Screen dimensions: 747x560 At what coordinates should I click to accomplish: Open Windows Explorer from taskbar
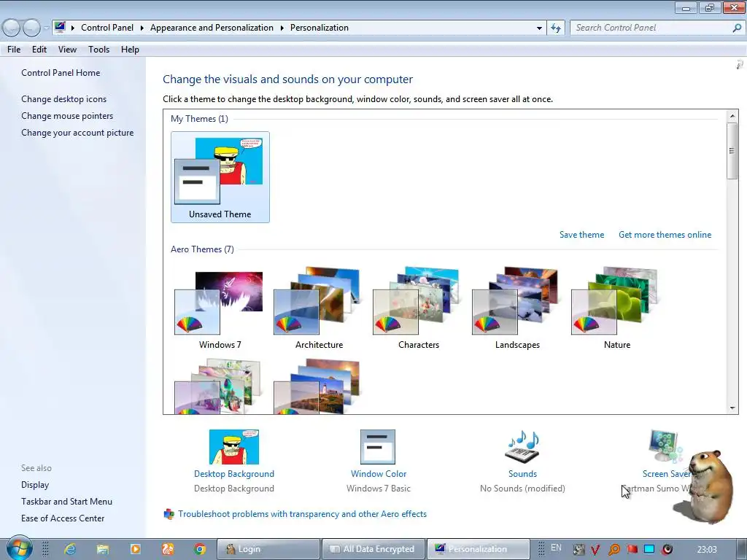tap(103, 549)
